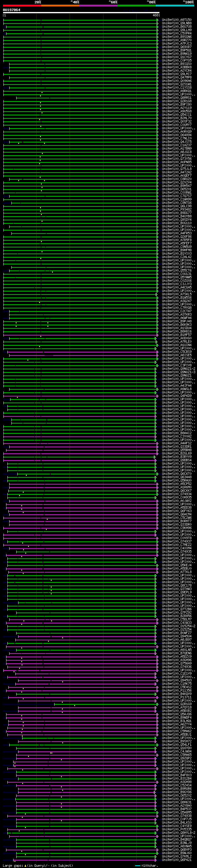Select the UniRef100_Q9NUZ1-3 isoform label
Screen dimensions: 197x868
pos(179,372)
